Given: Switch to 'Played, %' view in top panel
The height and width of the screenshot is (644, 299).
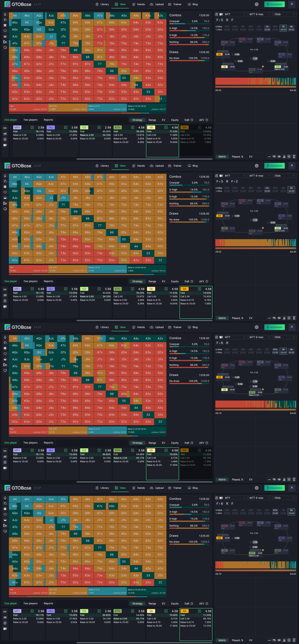Looking at the screenshot, I should pos(237,157).
